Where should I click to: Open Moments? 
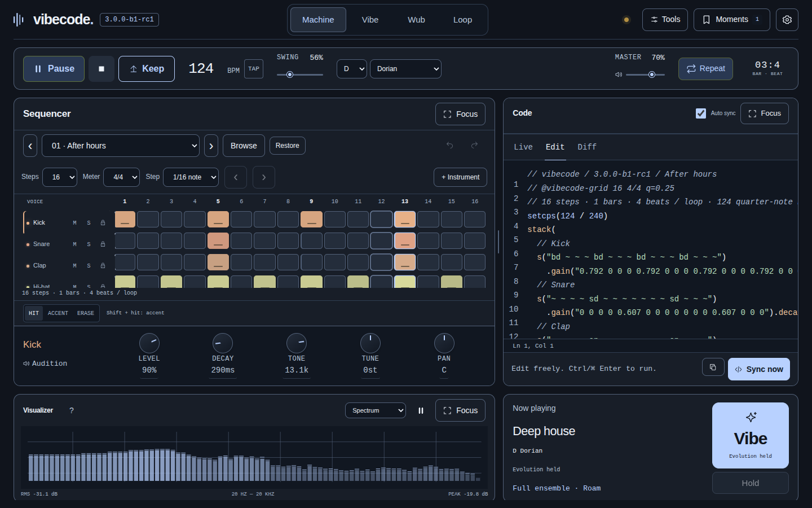(x=731, y=20)
